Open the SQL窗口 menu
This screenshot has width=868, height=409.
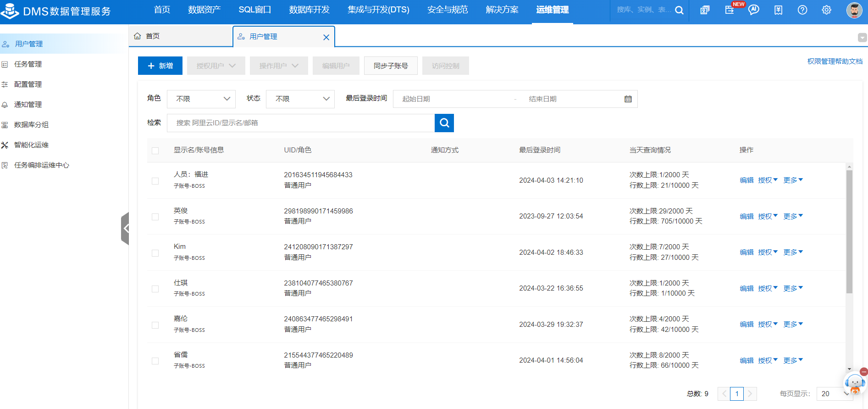pyautogui.click(x=255, y=10)
